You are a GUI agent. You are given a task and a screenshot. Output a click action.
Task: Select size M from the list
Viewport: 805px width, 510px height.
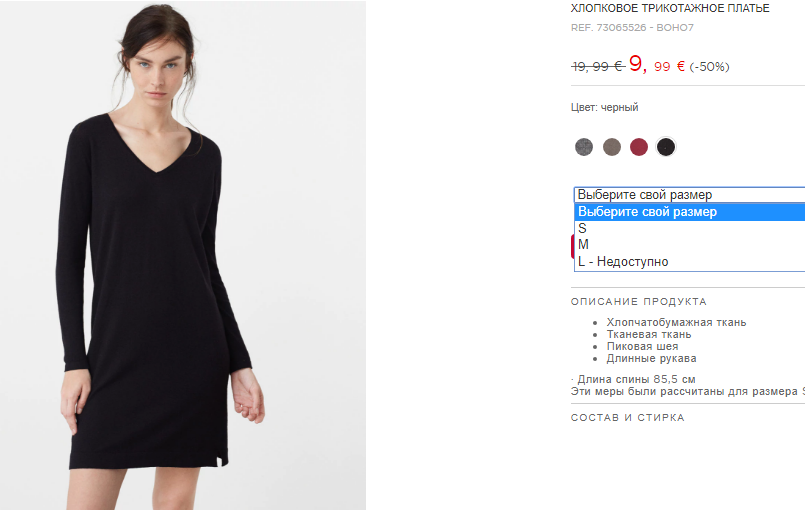689,244
